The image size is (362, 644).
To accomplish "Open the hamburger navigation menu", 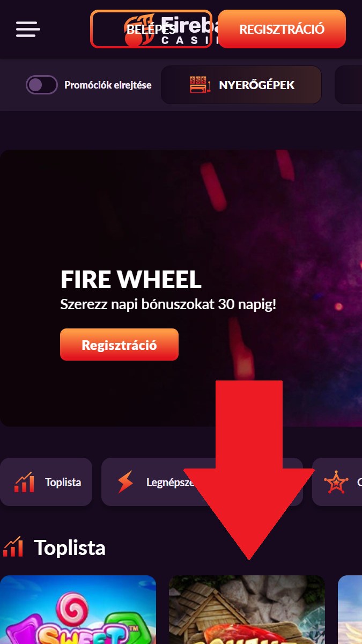I will 28,29.
